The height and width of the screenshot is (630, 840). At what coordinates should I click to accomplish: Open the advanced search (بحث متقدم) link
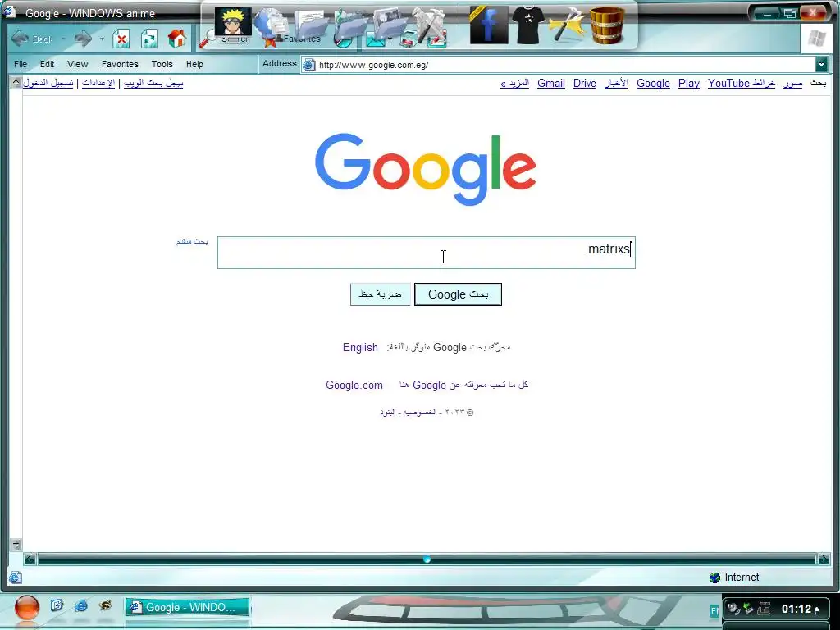pos(192,242)
